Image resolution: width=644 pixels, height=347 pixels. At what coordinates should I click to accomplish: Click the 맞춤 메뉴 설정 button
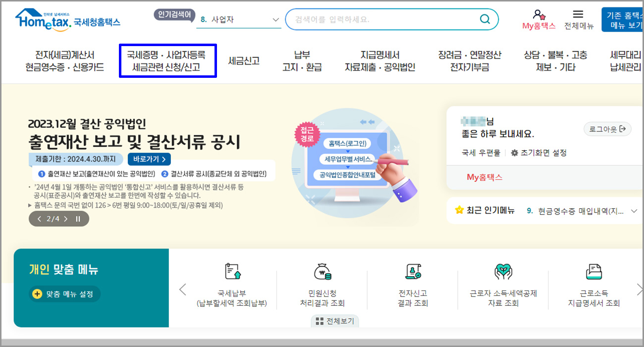tap(64, 294)
